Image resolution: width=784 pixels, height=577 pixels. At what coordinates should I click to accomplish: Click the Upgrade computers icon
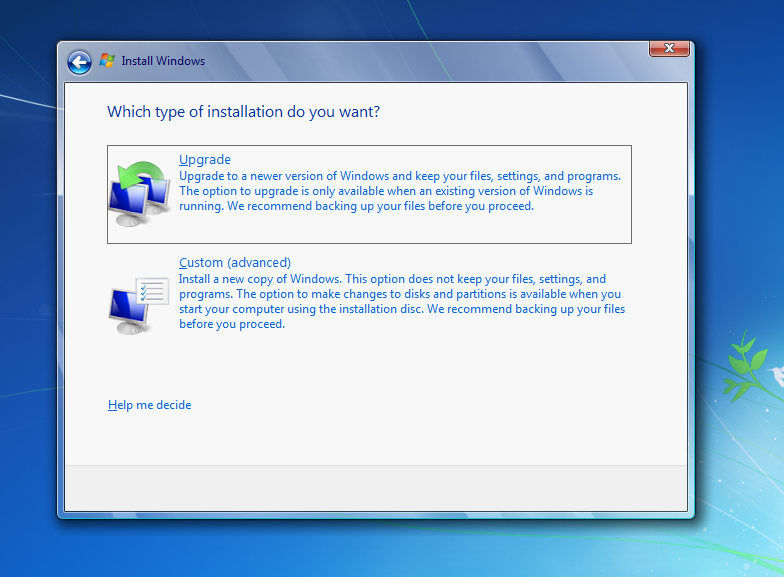click(140, 194)
